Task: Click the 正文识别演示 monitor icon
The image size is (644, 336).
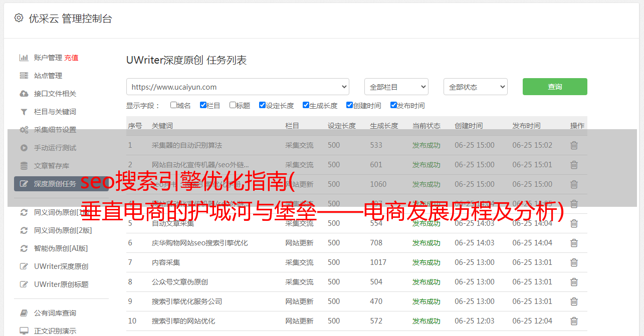Action: (x=24, y=331)
